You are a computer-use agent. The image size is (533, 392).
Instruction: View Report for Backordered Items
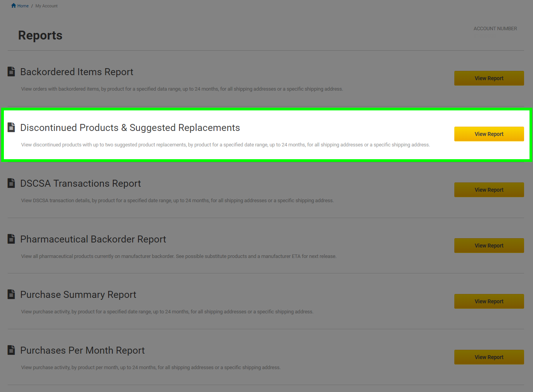(x=489, y=78)
